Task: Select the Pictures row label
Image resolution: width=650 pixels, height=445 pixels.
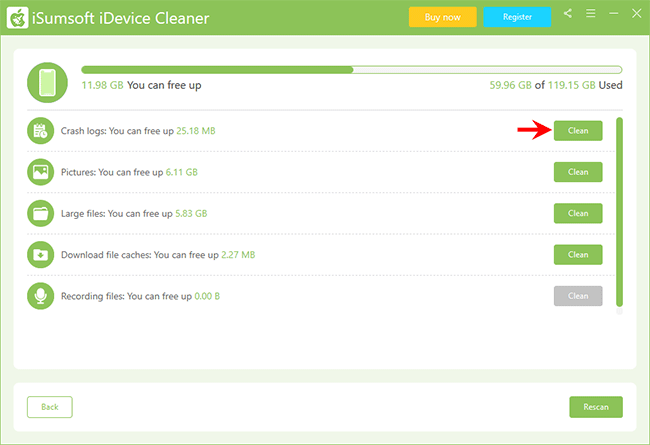Action: pyautogui.click(x=129, y=172)
